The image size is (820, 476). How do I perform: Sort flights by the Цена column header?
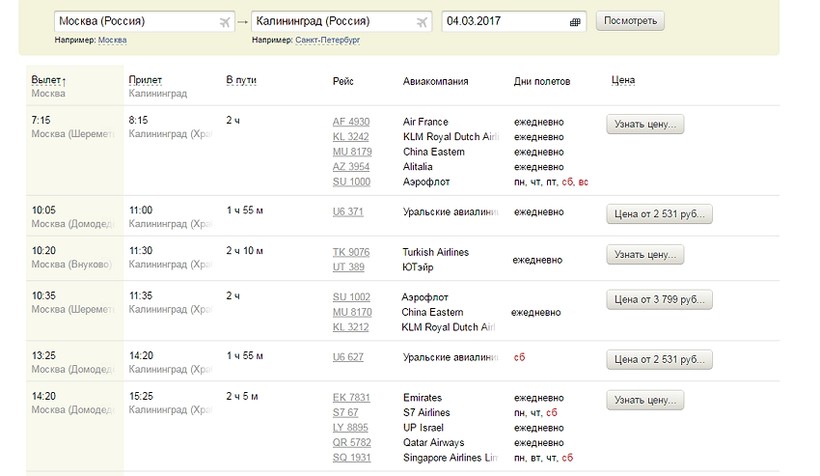coord(623,80)
